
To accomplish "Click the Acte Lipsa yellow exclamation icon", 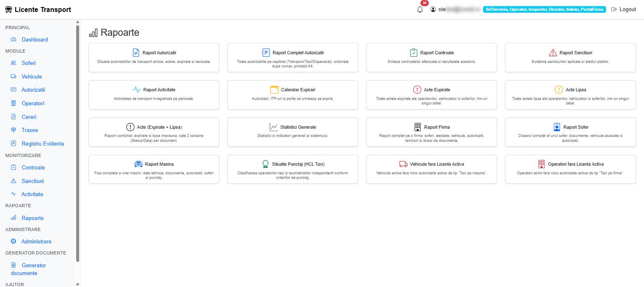I will (x=559, y=90).
